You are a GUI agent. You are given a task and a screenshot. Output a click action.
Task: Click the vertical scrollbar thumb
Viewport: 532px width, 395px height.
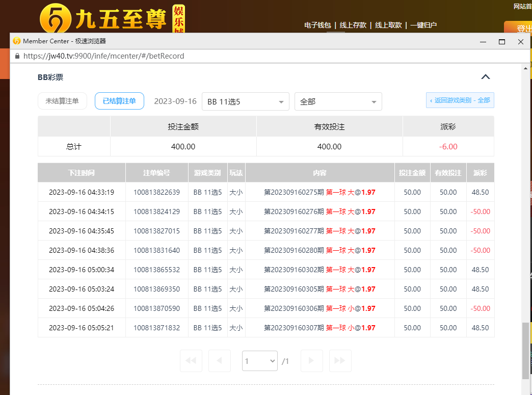point(525,351)
